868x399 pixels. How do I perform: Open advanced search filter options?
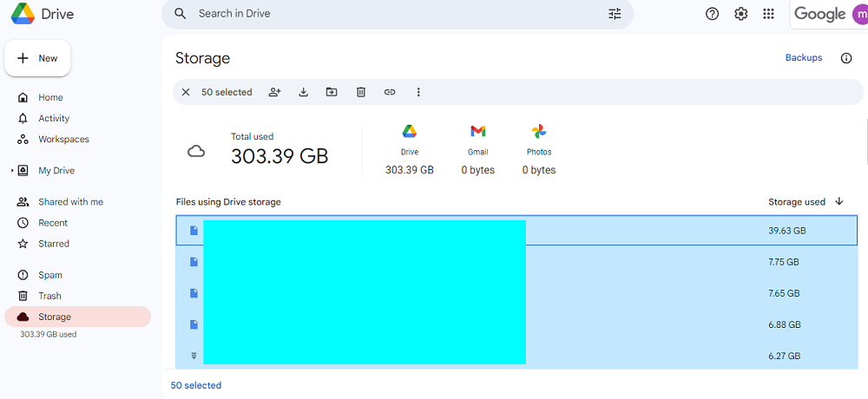[x=615, y=14]
